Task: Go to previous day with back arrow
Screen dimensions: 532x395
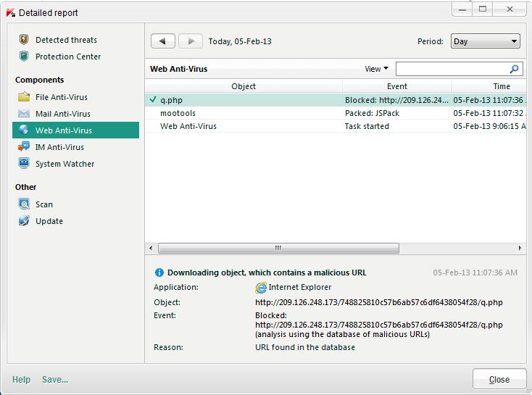Action: pyautogui.click(x=163, y=41)
